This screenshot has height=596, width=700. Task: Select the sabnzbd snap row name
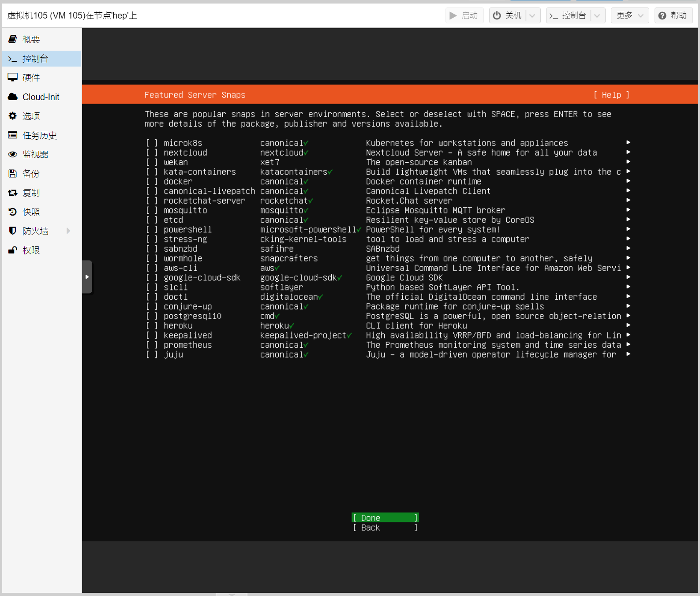[x=180, y=249]
